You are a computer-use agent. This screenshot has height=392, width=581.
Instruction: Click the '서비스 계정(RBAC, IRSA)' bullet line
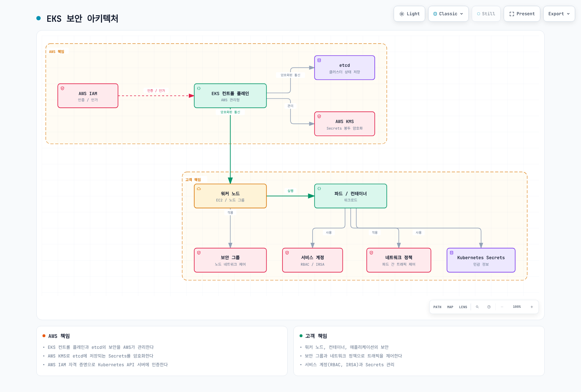pos(349,365)
